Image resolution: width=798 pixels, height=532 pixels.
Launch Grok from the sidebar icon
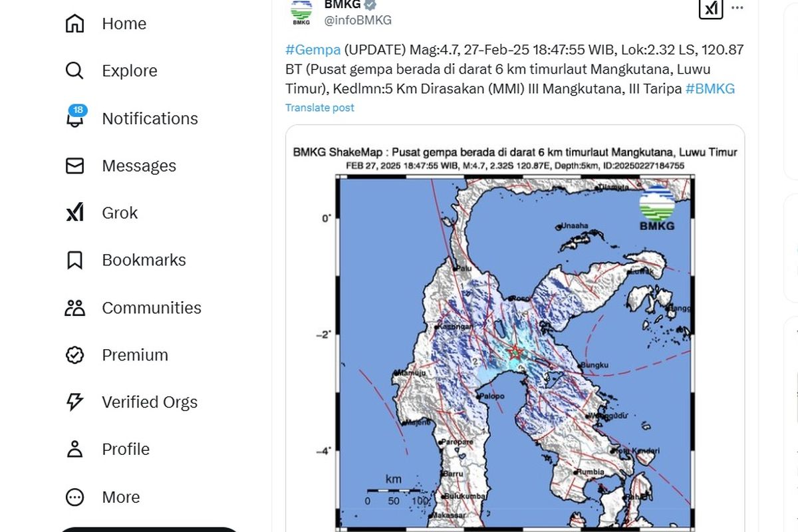pyautogui.click(x=75, y=213)
